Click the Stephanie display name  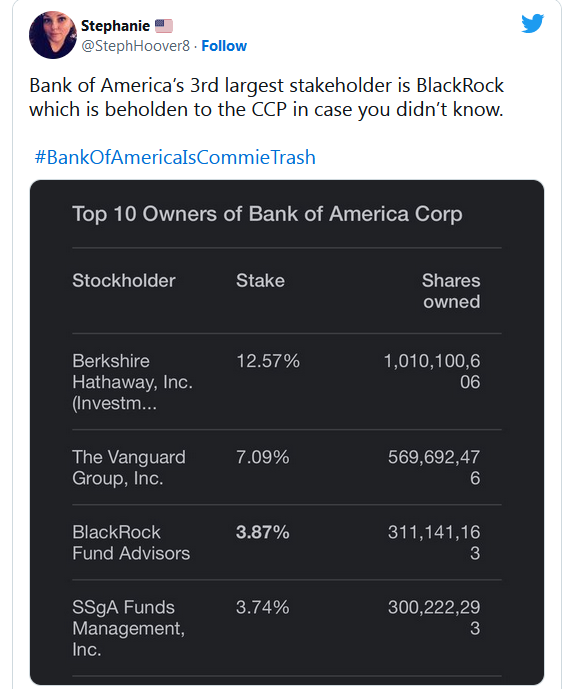pos(115,26)
